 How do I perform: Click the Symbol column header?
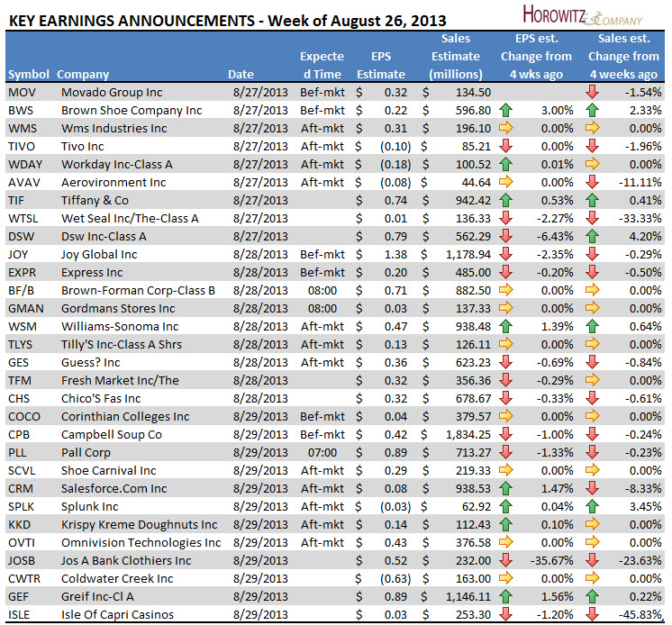click(x=29, y=74)
